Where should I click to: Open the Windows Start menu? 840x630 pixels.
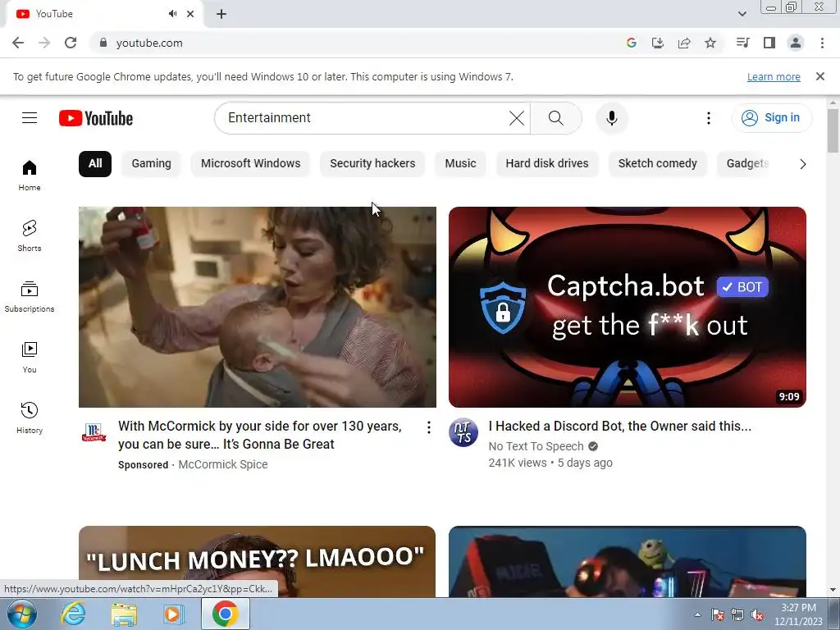coord(21,614)
